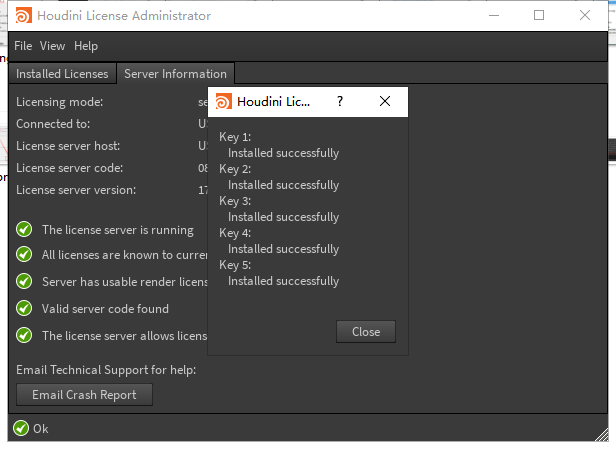Click the 'License server version:' label
616x449 pixels.
click(76, 190)
